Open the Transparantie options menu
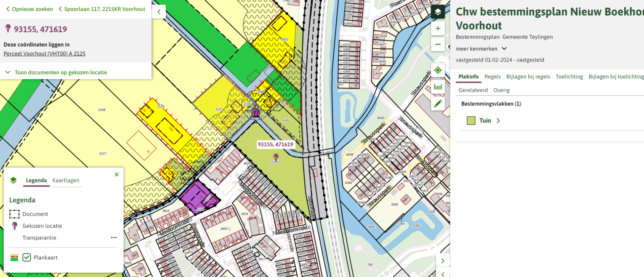This screenshot has height=277, width=644. [x=114, y=237]
